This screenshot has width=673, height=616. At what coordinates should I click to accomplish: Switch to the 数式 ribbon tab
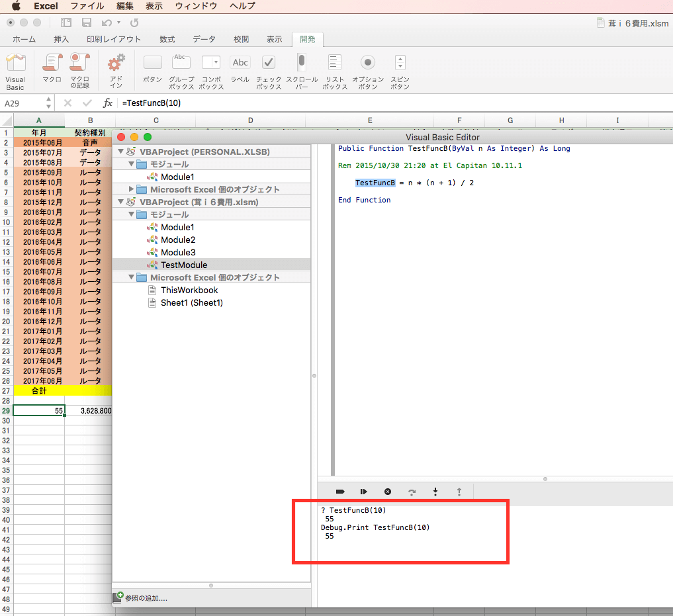[x=167, y=39]
